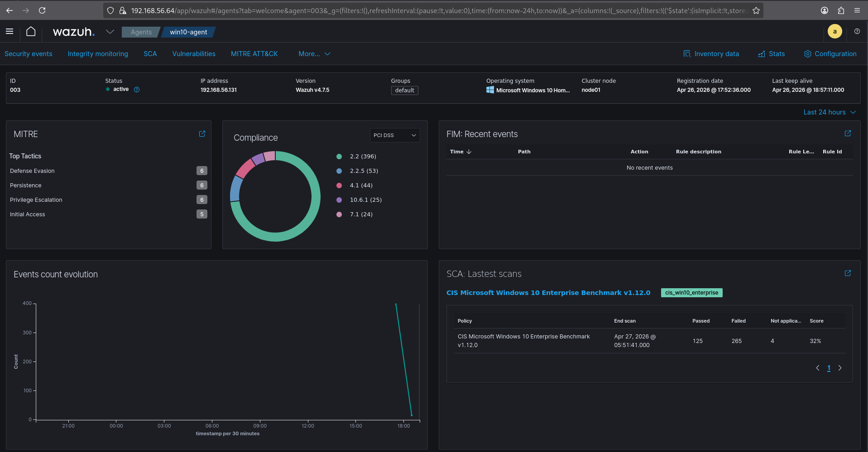The height and width of the screenshot is (452, 868).
Task: Click the help icon in top right
Action: click(x=857, y=32)
